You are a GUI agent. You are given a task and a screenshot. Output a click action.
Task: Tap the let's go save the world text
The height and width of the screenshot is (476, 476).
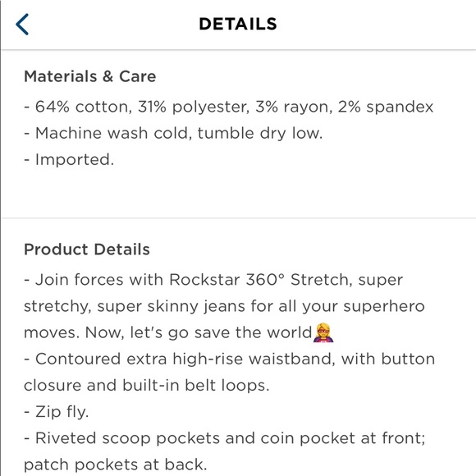(x=221, y=332)
